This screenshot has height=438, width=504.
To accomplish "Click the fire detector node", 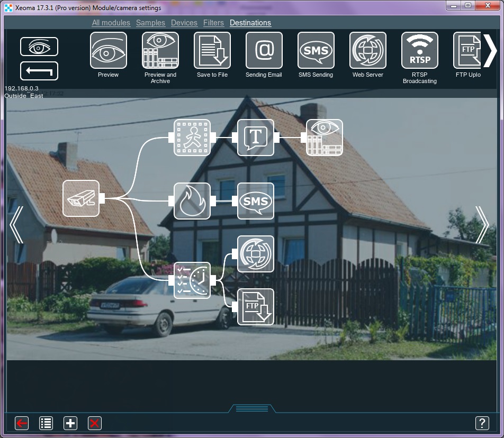I will tap(192, 201).
